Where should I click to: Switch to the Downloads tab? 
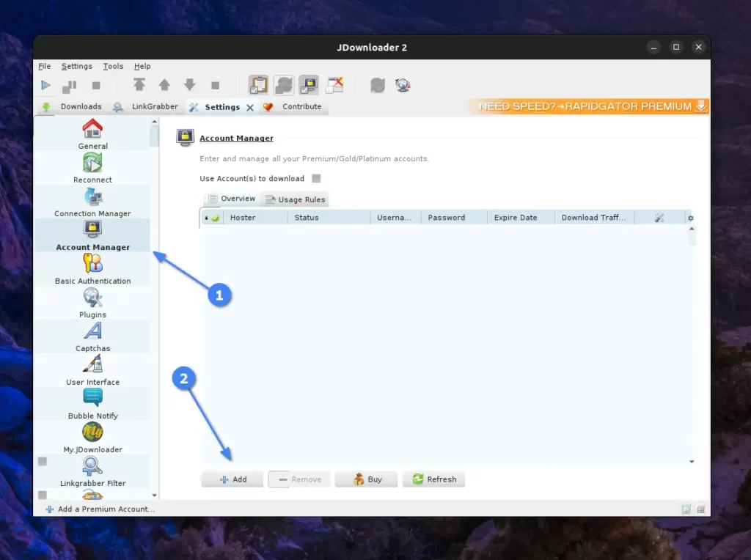point(73,107)
